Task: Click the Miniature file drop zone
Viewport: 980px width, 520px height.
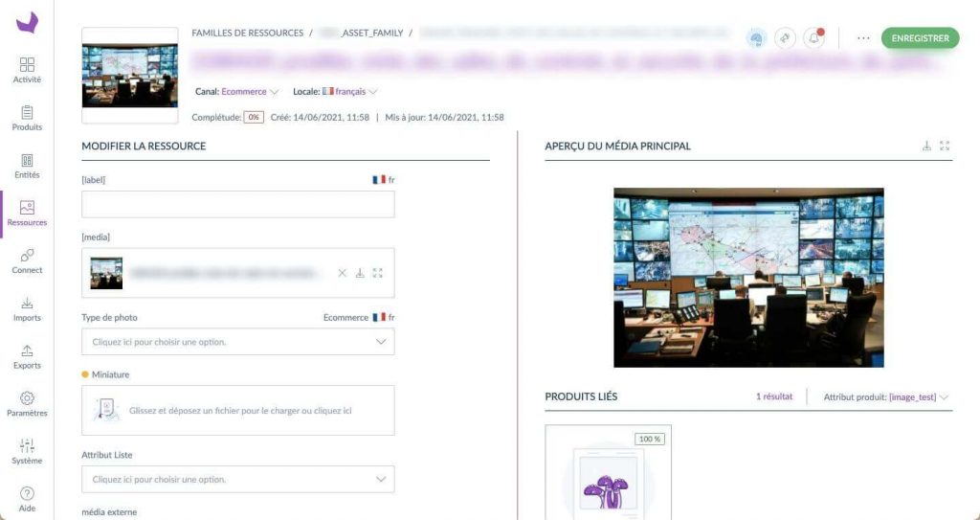Action: point(238,411)
